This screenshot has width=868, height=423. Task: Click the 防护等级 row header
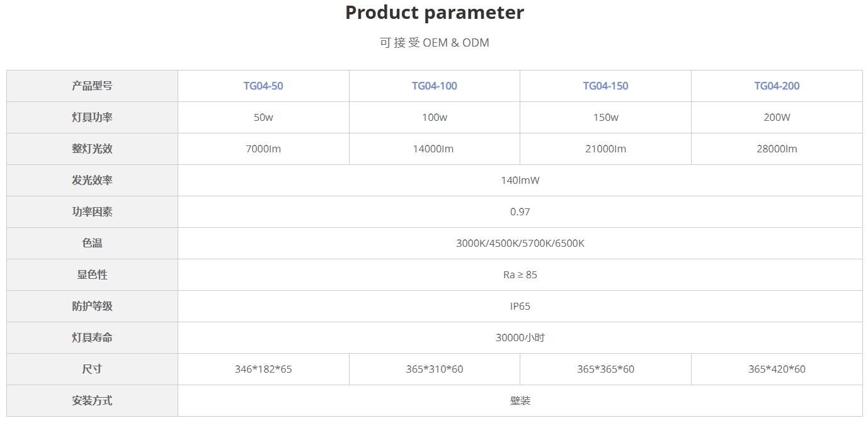(92, 307)
